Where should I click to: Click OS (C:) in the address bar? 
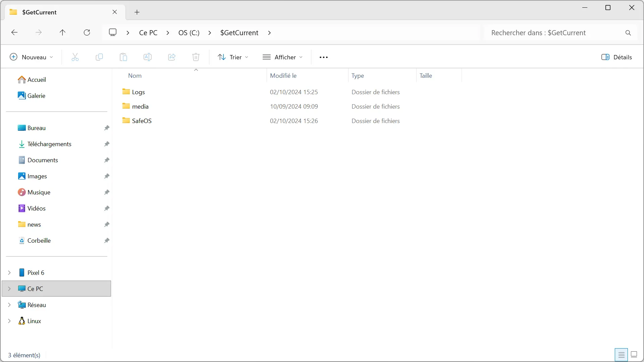(189, 33)
